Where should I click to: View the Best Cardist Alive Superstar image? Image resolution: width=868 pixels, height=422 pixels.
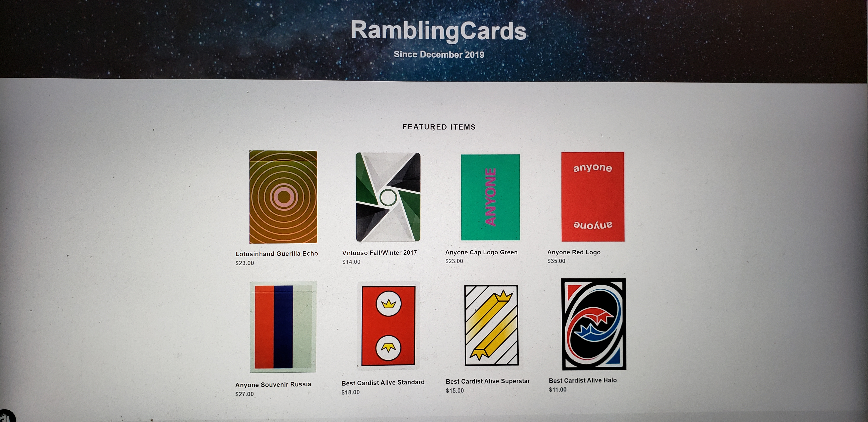[x=491, y=325]
